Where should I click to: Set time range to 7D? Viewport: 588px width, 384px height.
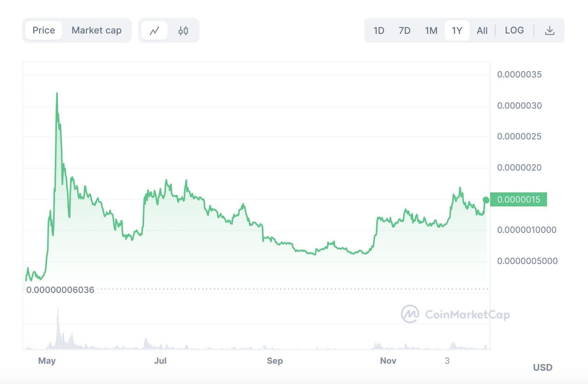[404, 31]
